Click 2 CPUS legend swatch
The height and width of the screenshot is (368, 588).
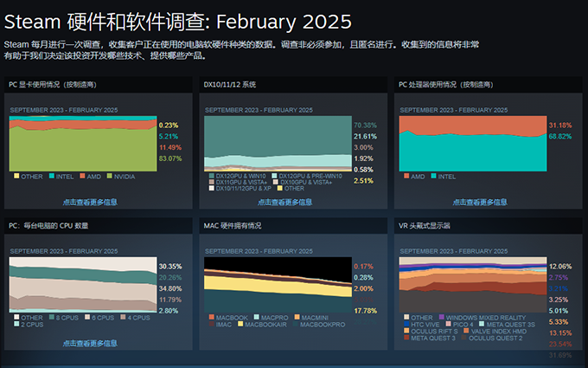16,324
